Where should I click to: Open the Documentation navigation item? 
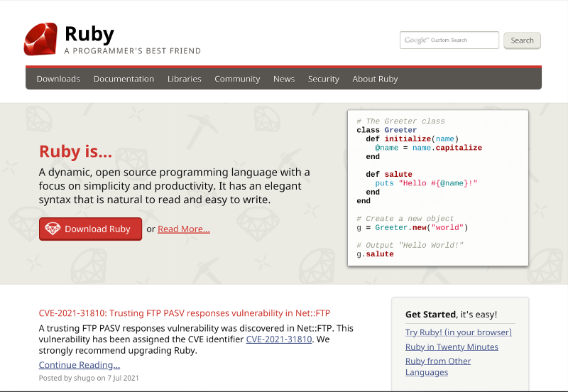pos(124,79)
